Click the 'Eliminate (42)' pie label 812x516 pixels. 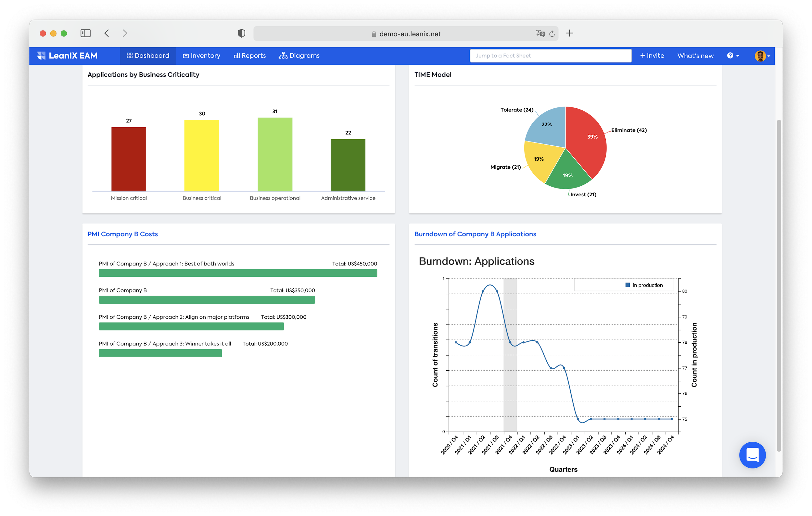click(x=629, y=130)
